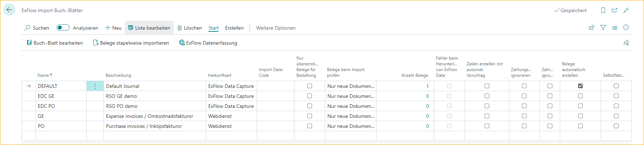Click the pin action bar icon
644x145 pixels.
click(x=626, y=43)
